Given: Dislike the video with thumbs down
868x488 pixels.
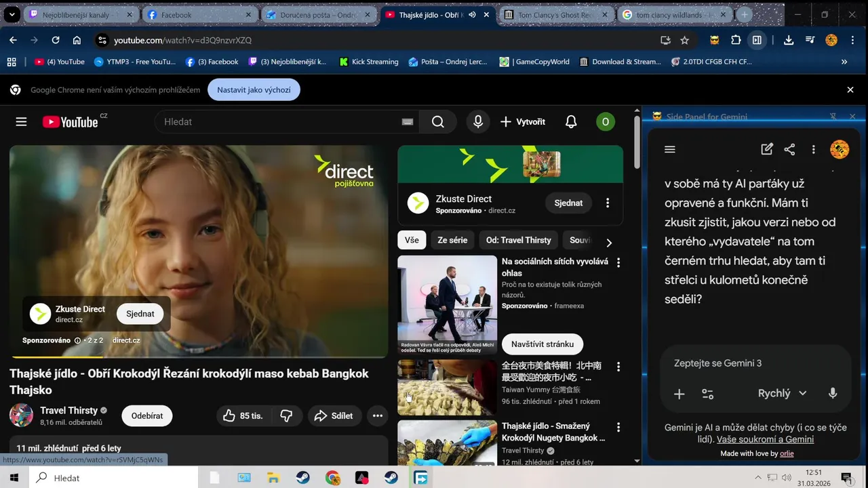Looking at the screenshot, I should 286,415.
